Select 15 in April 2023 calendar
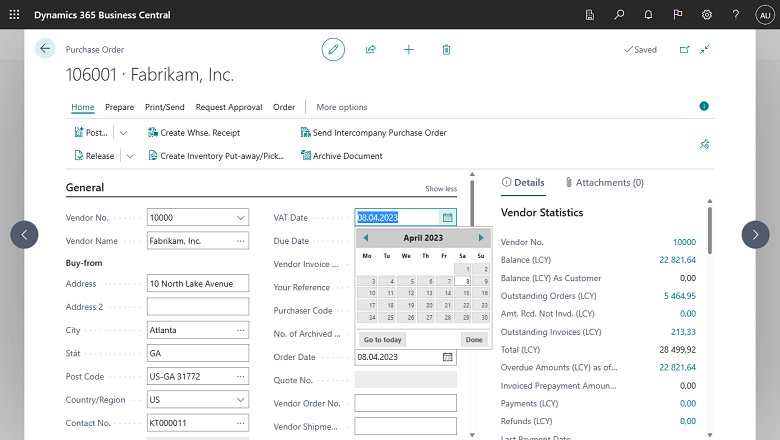This screenshot has height=440, width=780. click(x=463, y=293)
